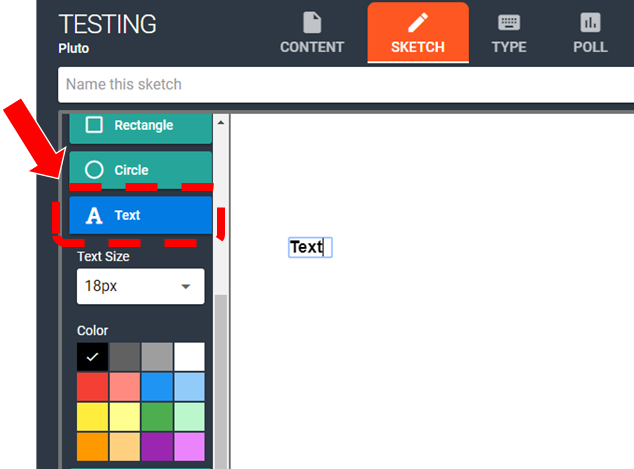This screenshot has height=469, width=634.
Task: Select the Rectangle tool
Action: click(x=141, y=128)
